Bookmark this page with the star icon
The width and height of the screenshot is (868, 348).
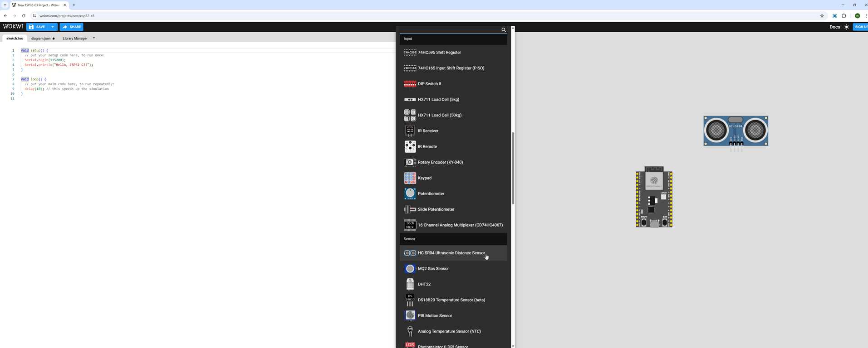[822, 16]
